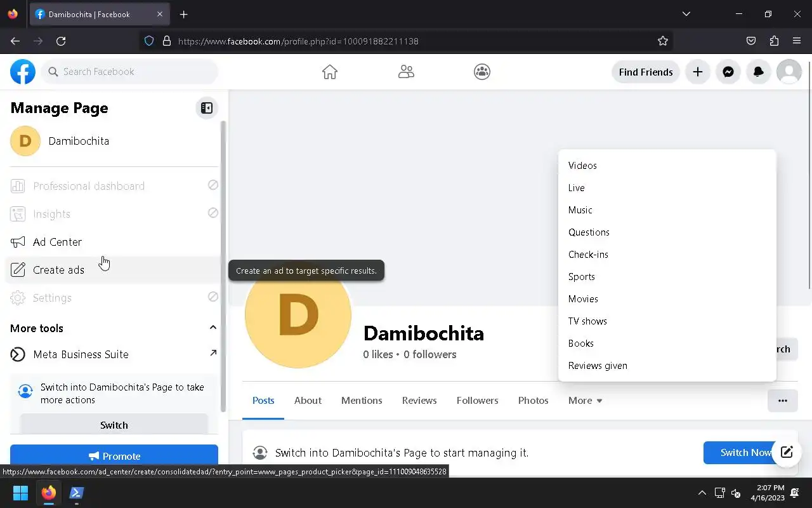Open the Save to Pocket icon
Viewport: 812px width, 508px height.
coord(751,41)
